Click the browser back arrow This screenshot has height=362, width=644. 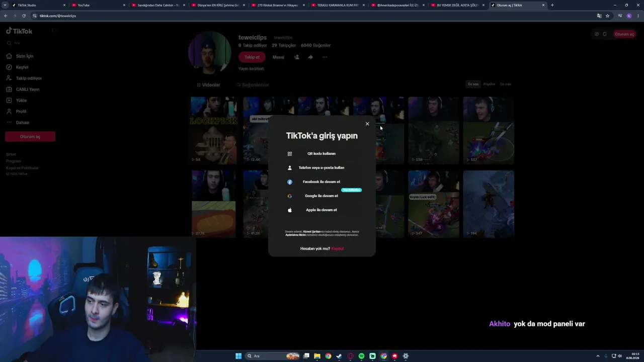[x=6, y=16]
